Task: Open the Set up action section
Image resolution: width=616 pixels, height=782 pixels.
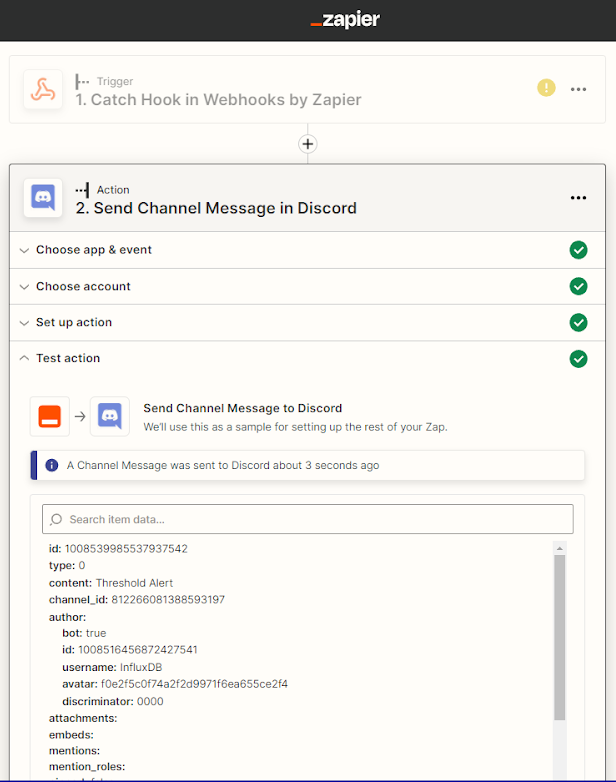Action: [74, 322]
